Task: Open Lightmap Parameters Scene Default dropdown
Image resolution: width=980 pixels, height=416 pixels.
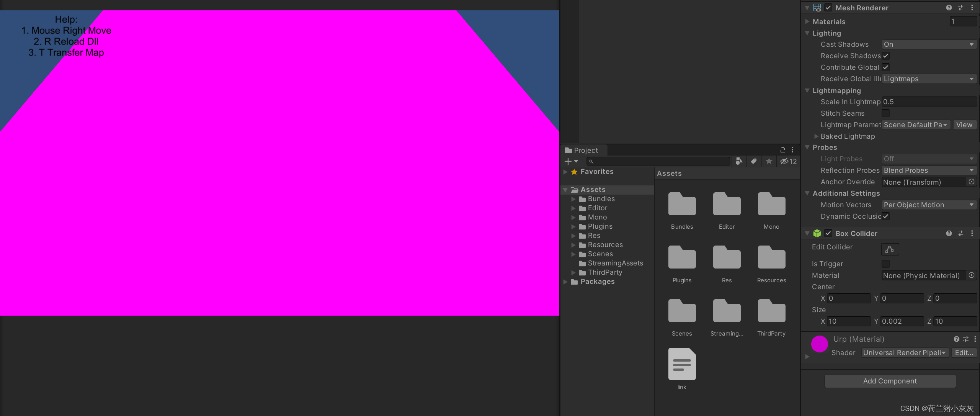Action: (x=916, y=125)
